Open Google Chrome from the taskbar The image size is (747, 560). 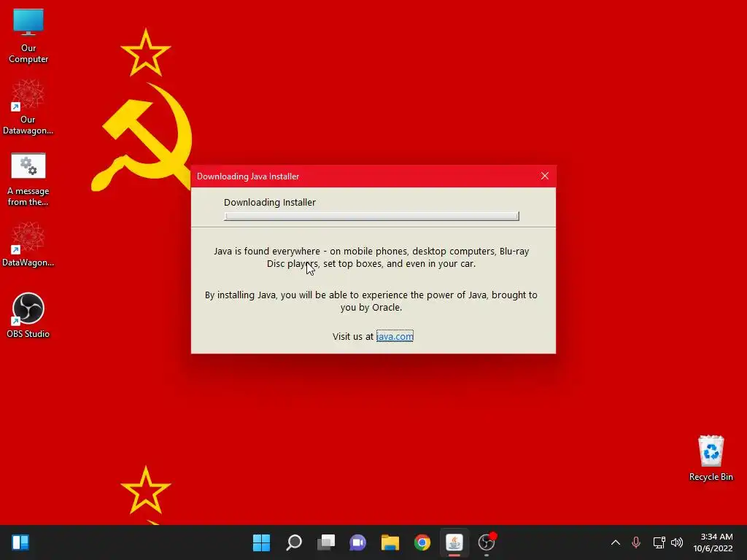tap(422, 542)
